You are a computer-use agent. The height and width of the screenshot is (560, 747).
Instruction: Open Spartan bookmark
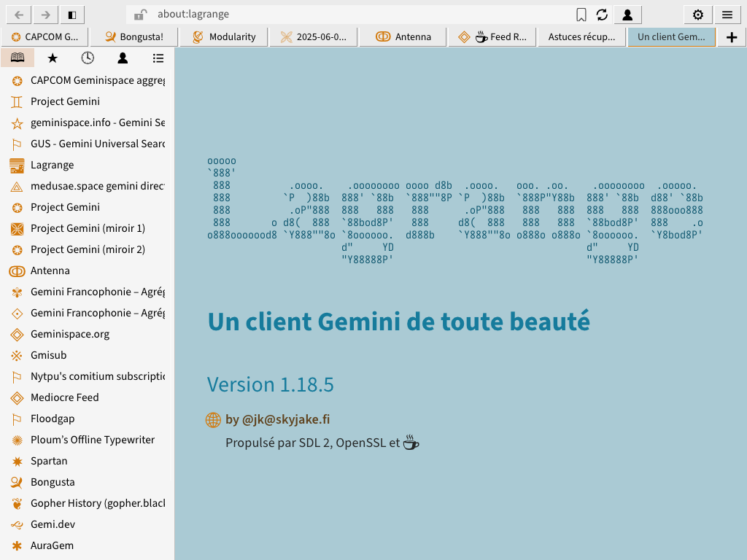tap(88, 461)
